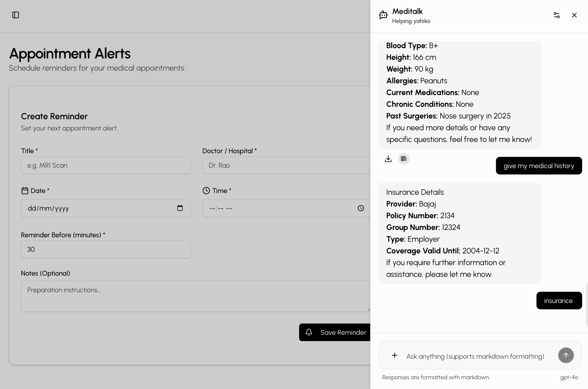The width and height of the screenshot is (588, 389).
Task: Close the Meditalk chat panel
Action: [574, 15]
